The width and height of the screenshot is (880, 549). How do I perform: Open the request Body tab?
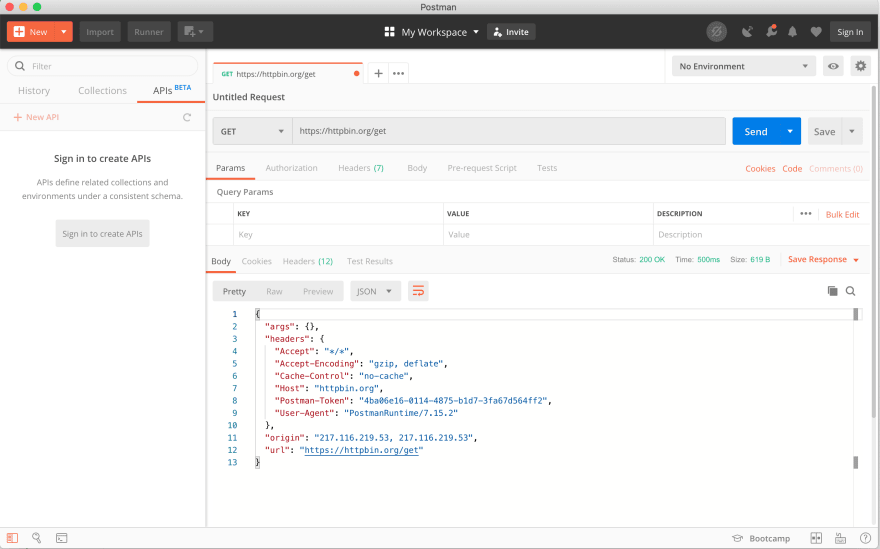(x=417, y=168)
